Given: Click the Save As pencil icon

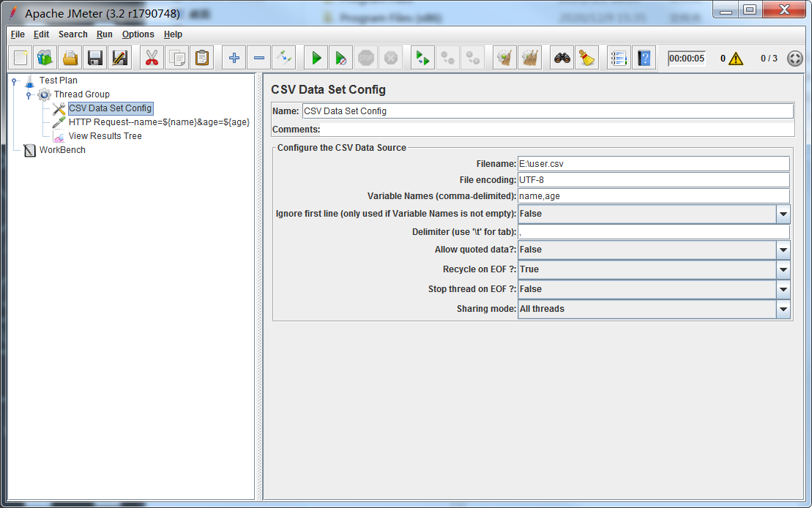Looking at the screenshot, I should point(119,58).
